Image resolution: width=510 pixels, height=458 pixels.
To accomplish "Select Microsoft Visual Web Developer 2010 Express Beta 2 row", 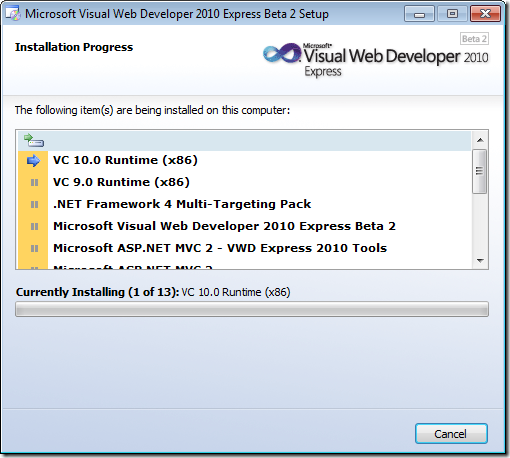I will [x=245, y=226].
